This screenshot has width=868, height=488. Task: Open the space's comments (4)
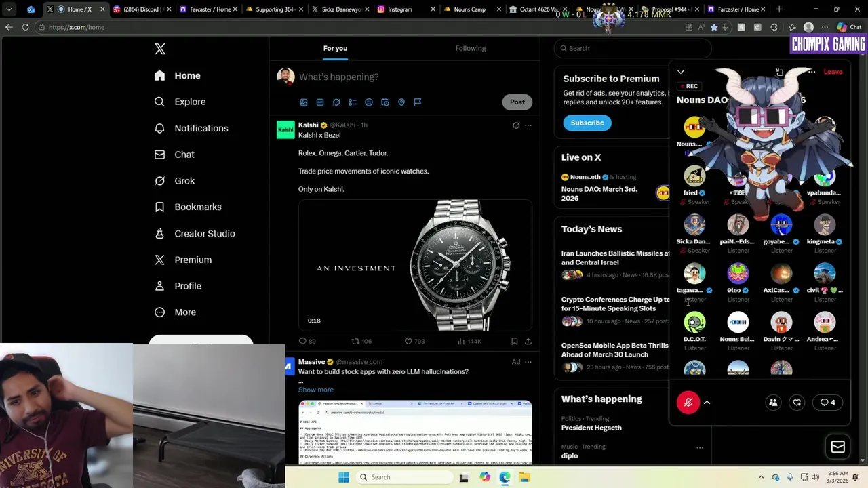[x=827, y=403]
